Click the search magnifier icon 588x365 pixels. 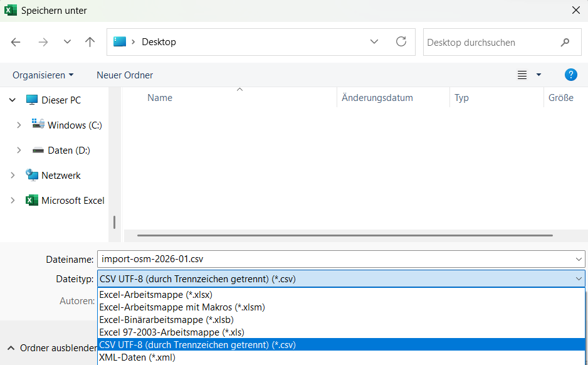click(565, 43)
